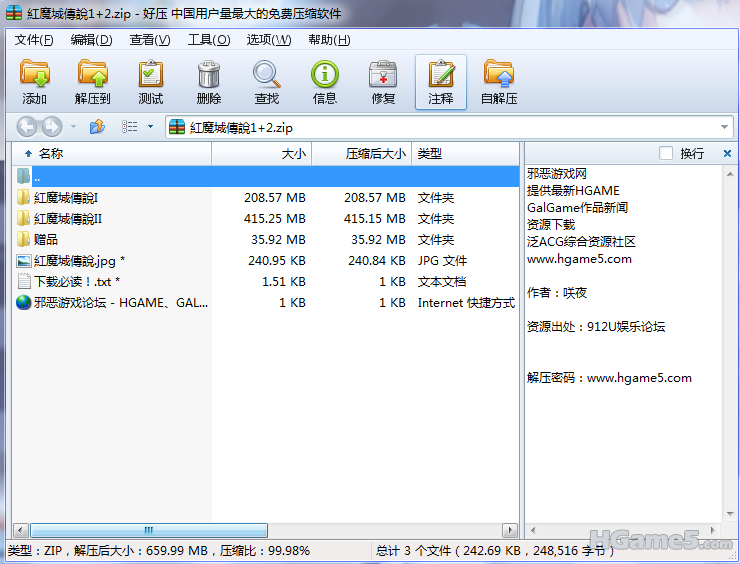Toggle the 注释 (Comment) toolbar button
The height and width of the screenshot is (564, 740).
[x=441, y=82]
